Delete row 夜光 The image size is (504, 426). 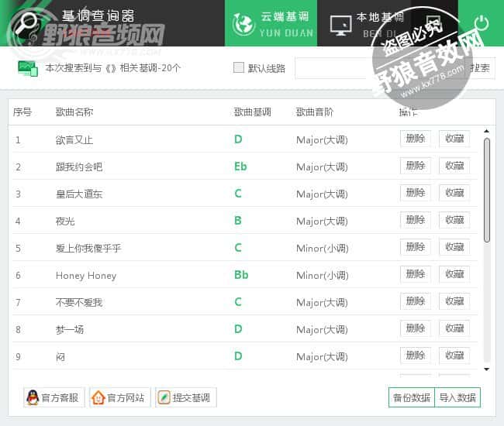tap(416, 220)
